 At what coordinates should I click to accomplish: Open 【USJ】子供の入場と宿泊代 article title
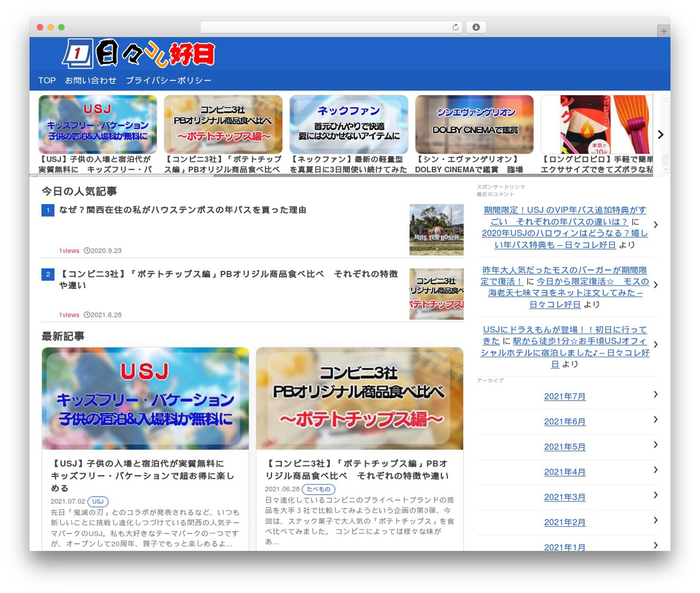click(x=143, y=475)
